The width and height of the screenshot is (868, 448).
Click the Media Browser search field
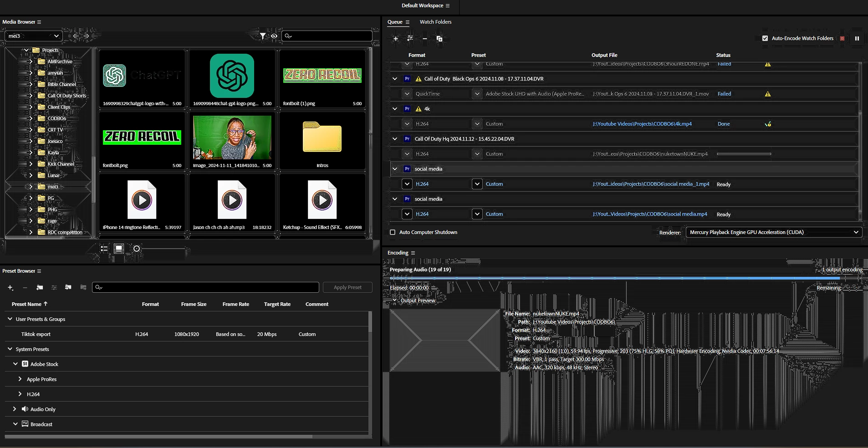[327, 36]
